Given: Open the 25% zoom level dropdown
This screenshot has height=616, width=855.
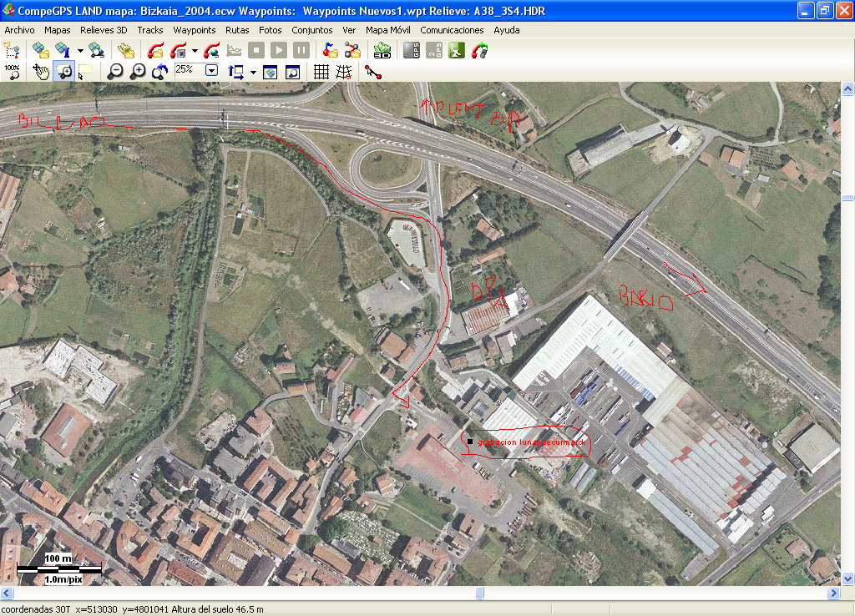Looking at the screenshot, I should click(x=211, y=71).
